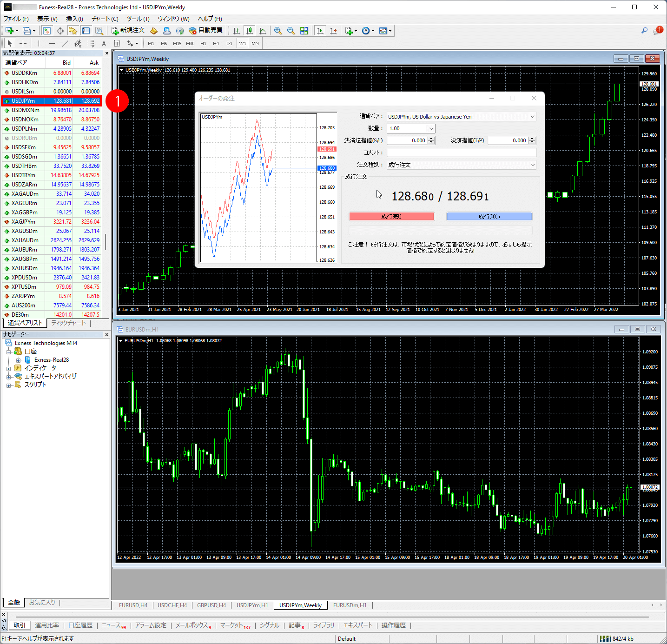Select candlestick chart display icon
Viewport: 667px width, 644px height.
click(x=250, y=31)
